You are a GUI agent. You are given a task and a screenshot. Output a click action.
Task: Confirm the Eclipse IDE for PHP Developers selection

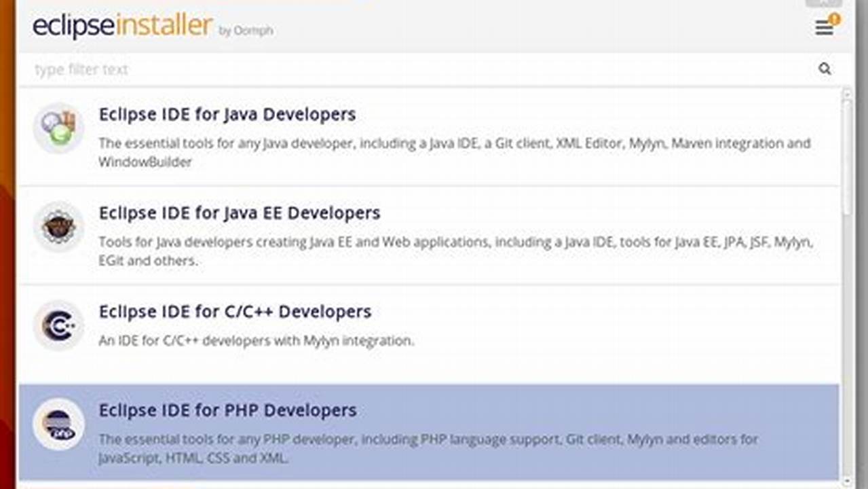pyautogui.click(x=227, y=410)
